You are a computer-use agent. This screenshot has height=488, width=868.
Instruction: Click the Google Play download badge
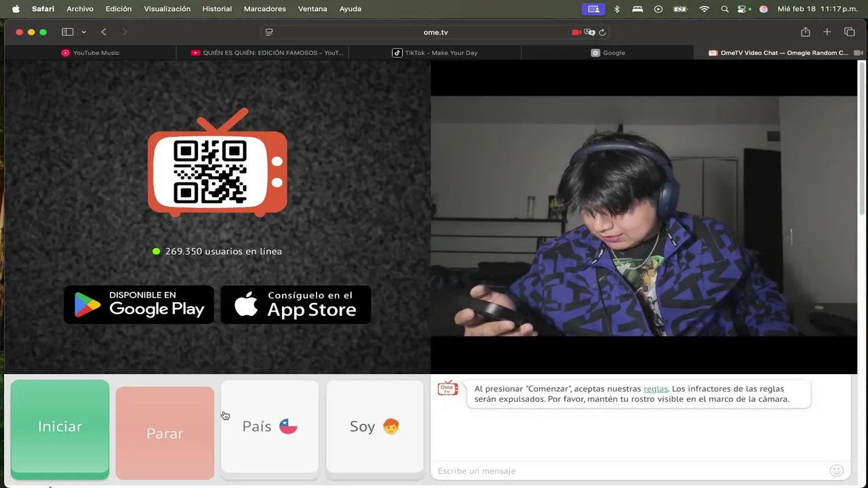point(139,304)
